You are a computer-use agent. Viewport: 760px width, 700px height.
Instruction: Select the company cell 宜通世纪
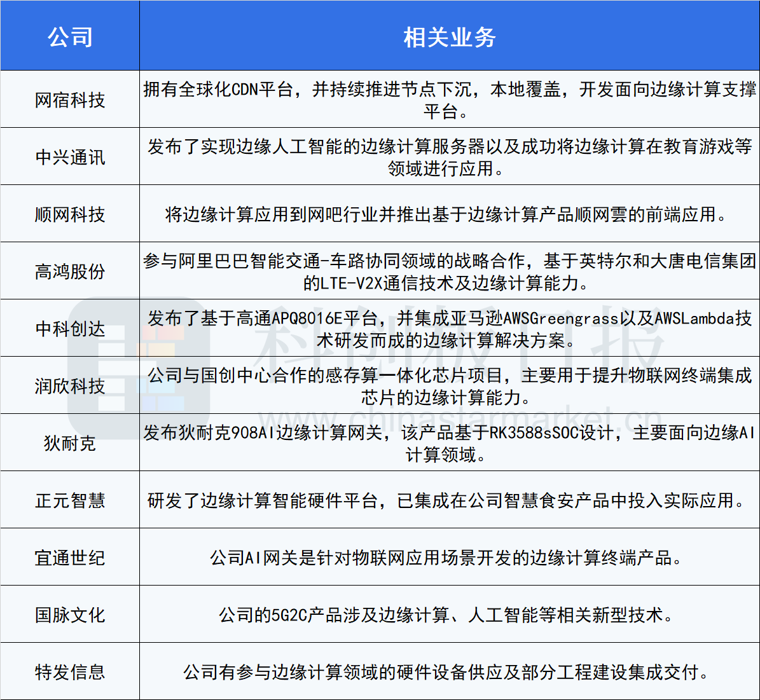70,558
